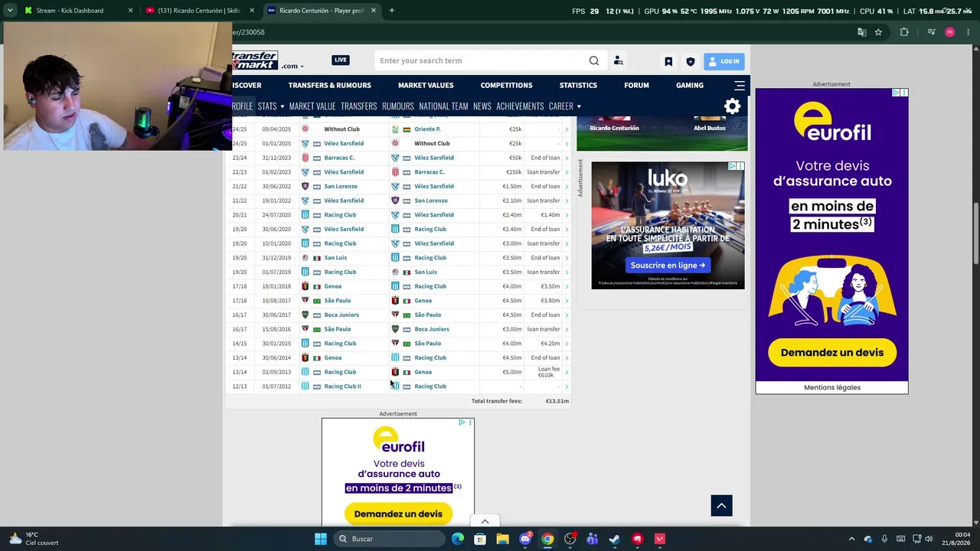The height and width of the screenshot is (551, 980).
Task: Open the Chrome tab search dropdown
Action: click(9, 11)
